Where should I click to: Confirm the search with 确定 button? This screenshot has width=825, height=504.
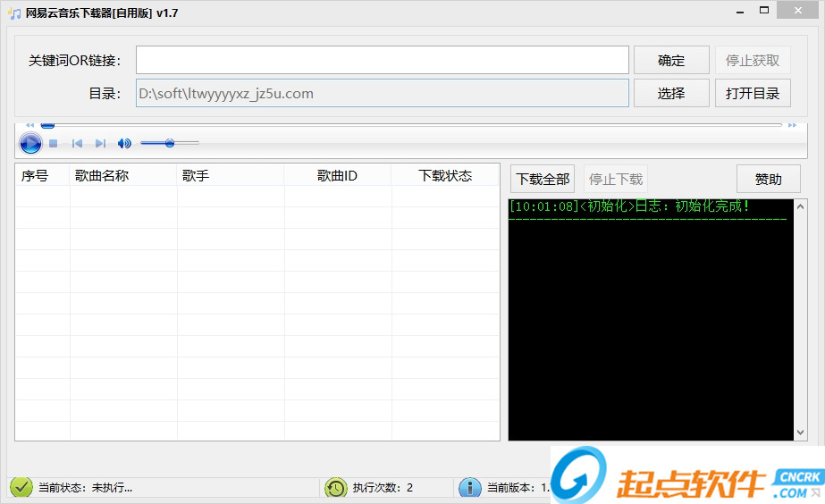click(671, 60)
